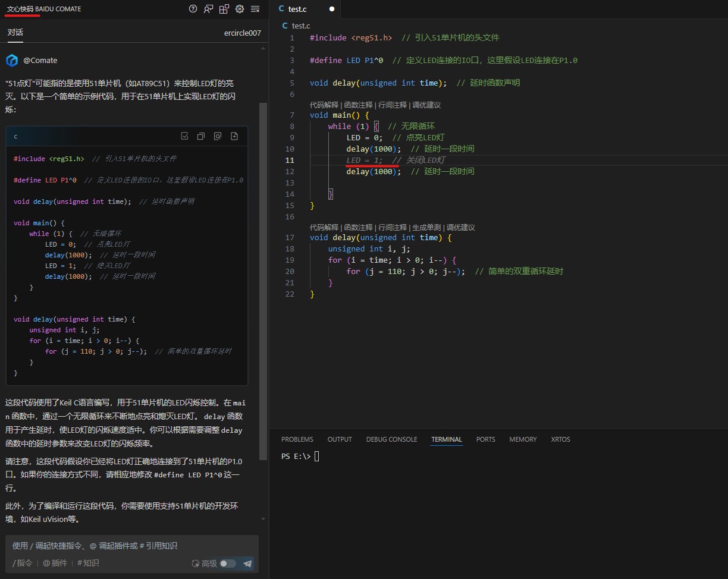Click the PS E:\> terminal prompt
This screenshot has height=579, width=728.
click(x=296, y=456)
